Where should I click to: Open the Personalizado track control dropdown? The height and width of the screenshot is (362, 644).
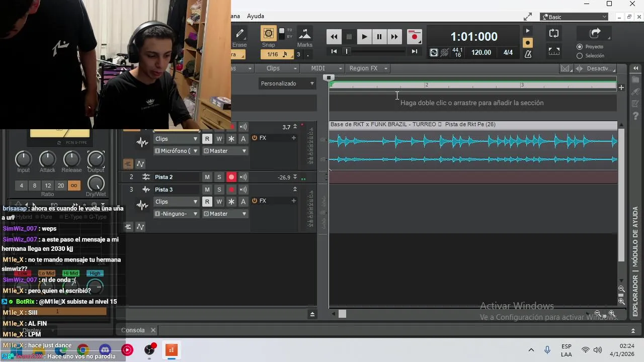(x=287, y=83)
